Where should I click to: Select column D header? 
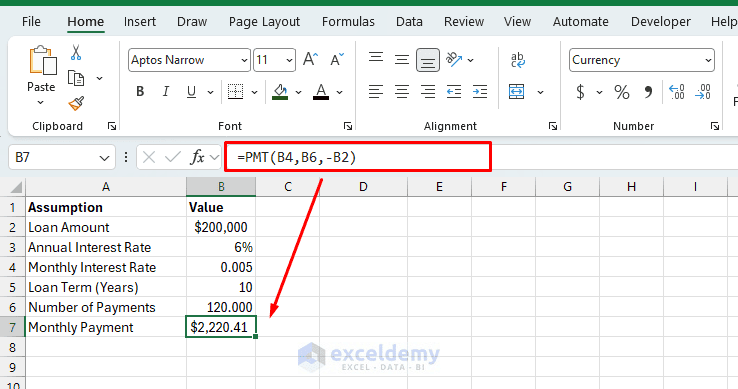pyautogui.click(x=363, y=187)
